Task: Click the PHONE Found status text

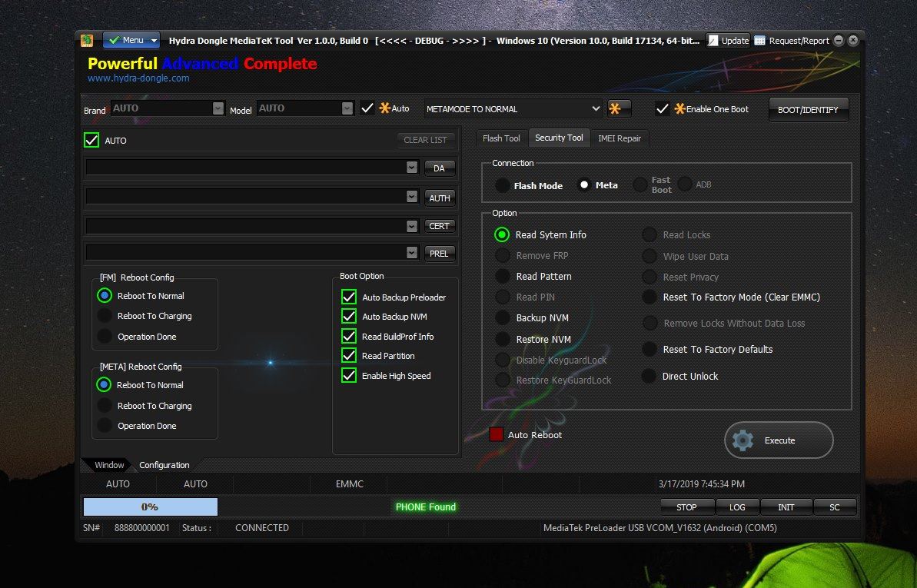Action: pyautogui.click(x=425, y=507)
